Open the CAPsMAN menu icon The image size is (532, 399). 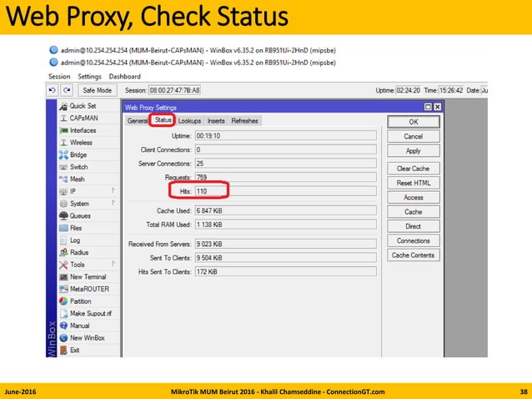click(63, 119)
